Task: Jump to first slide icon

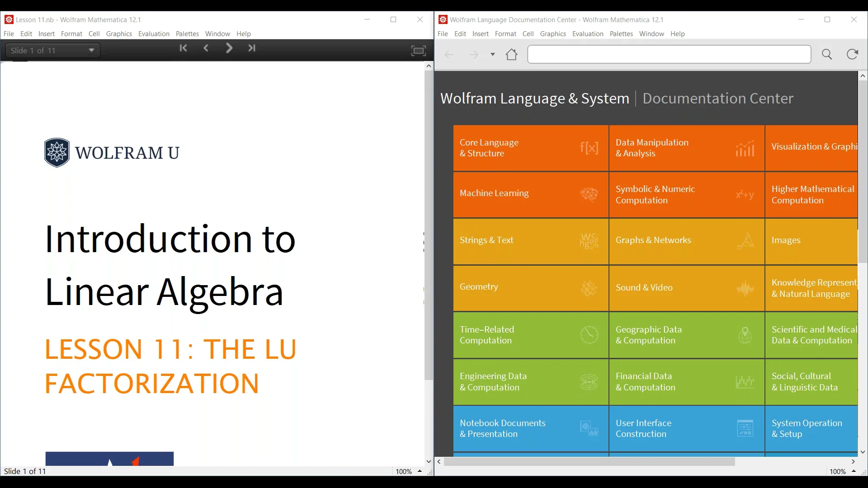Action: (183, 48)
